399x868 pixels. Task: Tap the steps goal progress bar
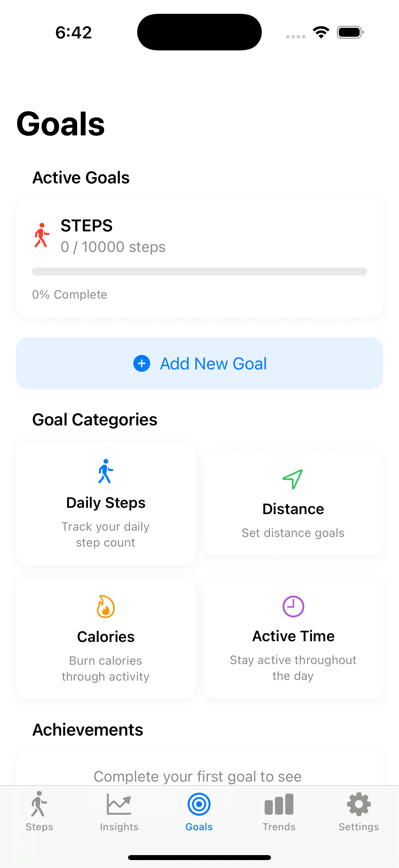(199, 271)
